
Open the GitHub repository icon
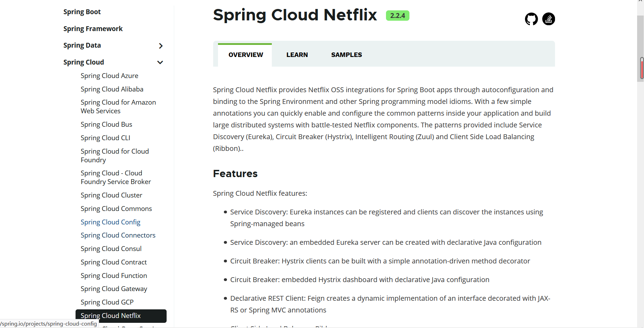click(531, 19)
